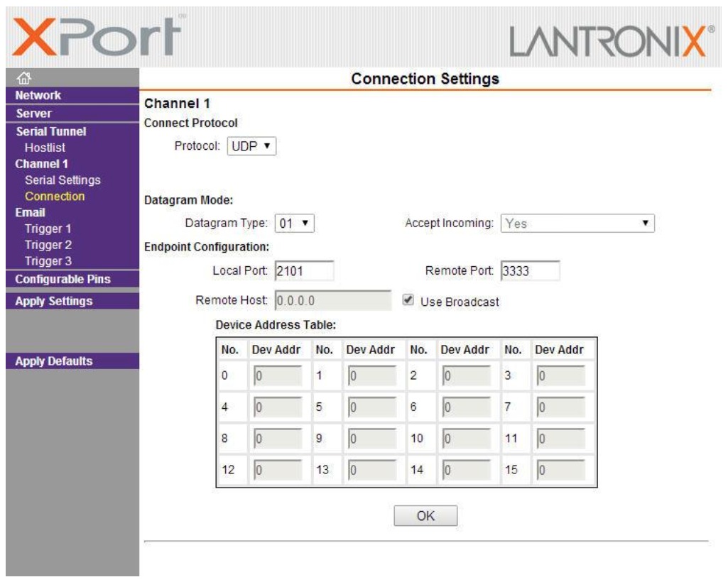This screenshot has height=582, width=728.
Task: Uncheck the Use Broadcast checkbox
Action: 408,300
